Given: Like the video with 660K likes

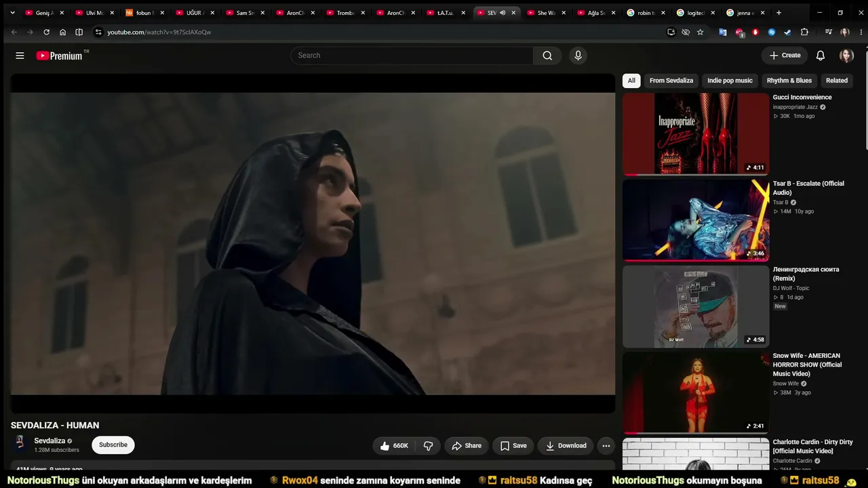Looking at the screenshot, I should click(394, 445).
